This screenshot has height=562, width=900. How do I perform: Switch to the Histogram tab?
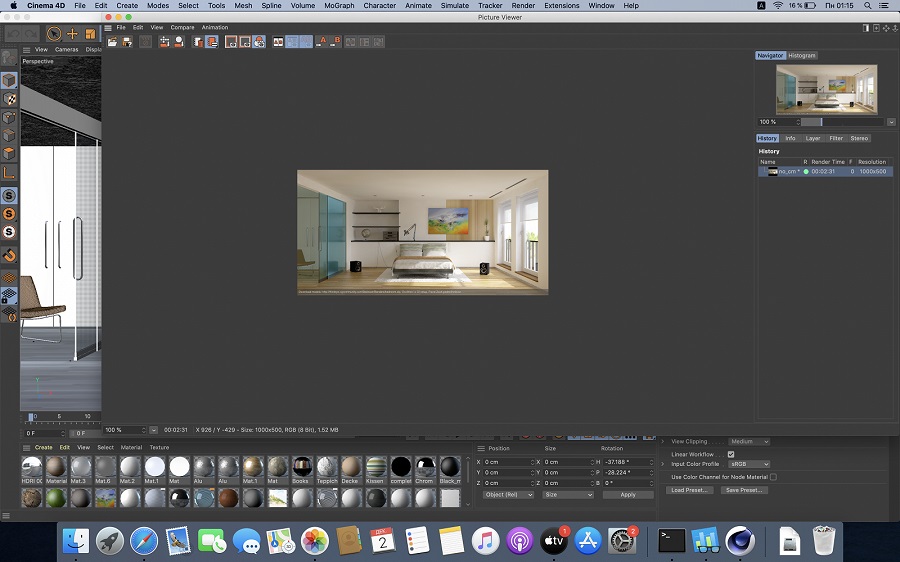[802, 56]
